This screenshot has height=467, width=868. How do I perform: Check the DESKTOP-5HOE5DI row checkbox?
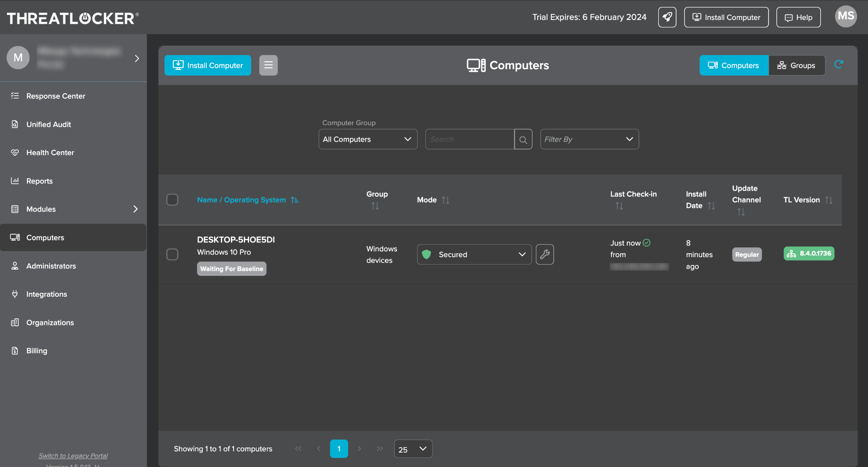point(172,255)
